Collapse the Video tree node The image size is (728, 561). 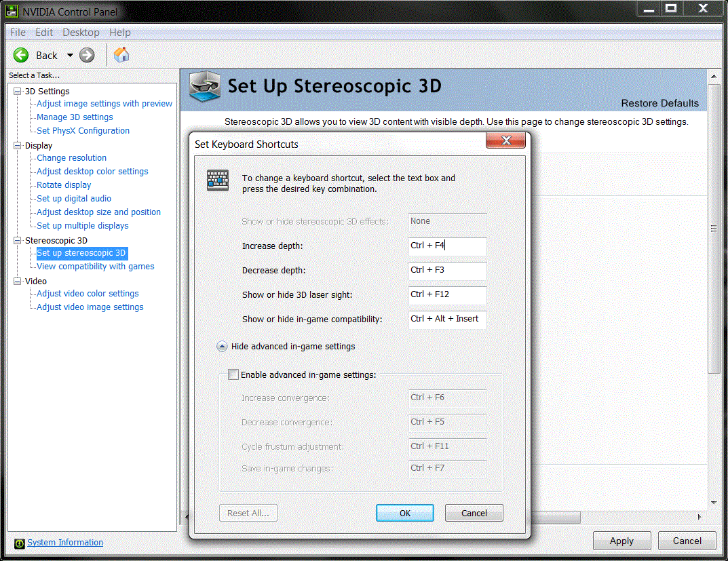18,282
